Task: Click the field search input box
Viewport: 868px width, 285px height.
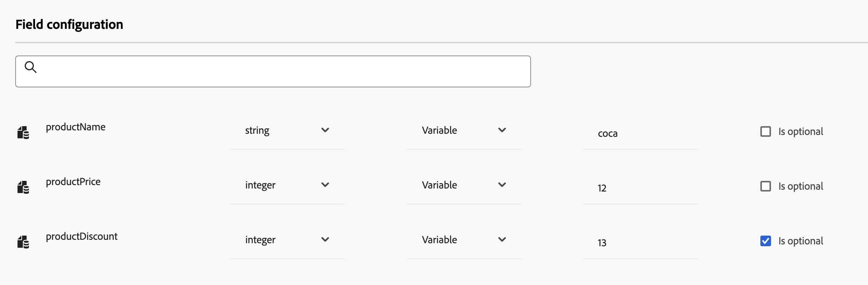Action: tap(281, 71)
